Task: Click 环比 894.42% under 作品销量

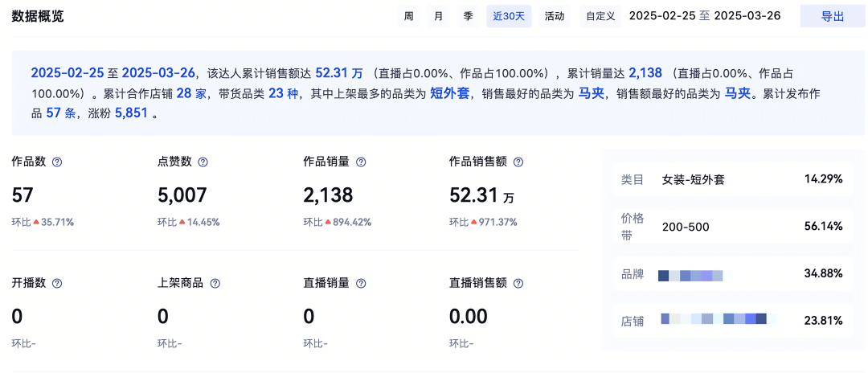Action: point(337,222)
